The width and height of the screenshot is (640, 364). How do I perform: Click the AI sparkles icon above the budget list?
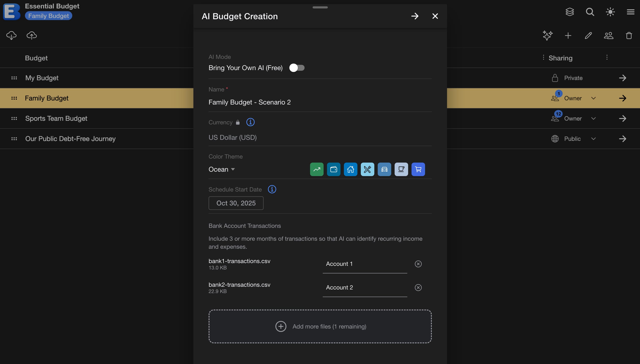(x=548, y=35)
